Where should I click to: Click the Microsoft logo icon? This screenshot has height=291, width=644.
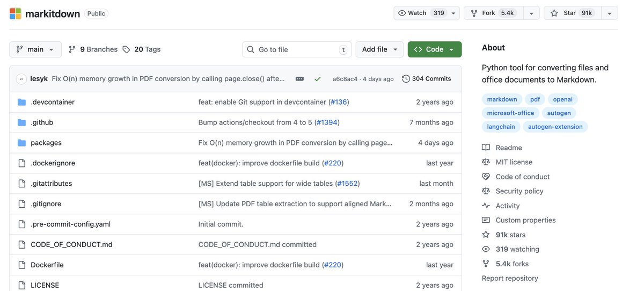tap(15, 14)
